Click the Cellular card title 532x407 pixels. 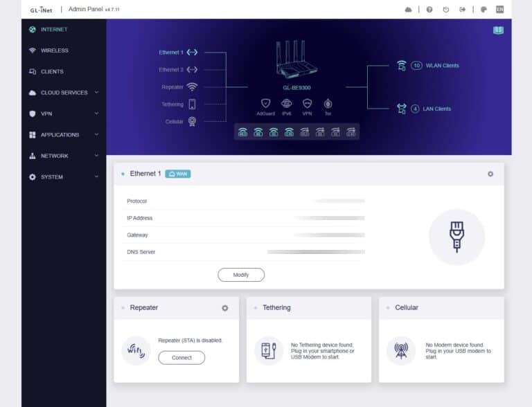tap(407, 307)
